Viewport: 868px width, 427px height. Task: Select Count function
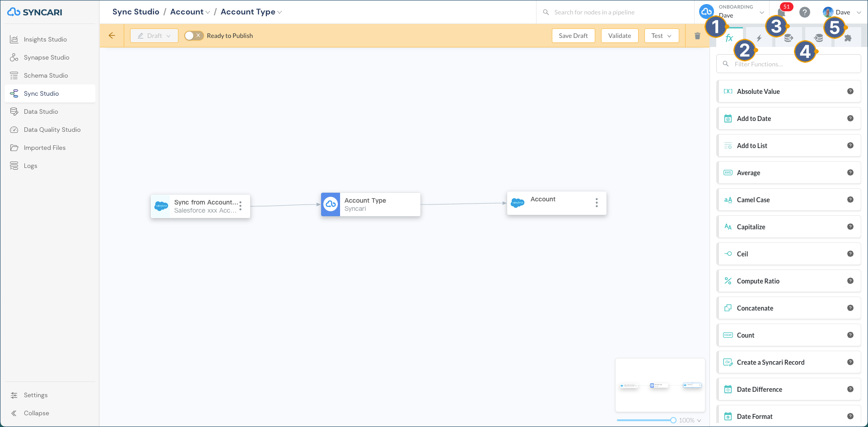tap(789, 335)
